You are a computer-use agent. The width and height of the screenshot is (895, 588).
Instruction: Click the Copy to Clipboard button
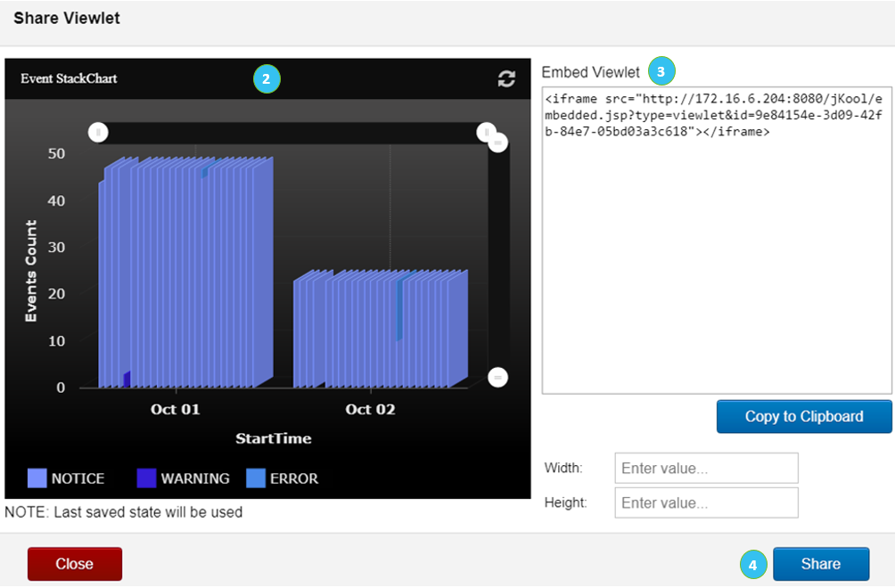tap(804, 416)
